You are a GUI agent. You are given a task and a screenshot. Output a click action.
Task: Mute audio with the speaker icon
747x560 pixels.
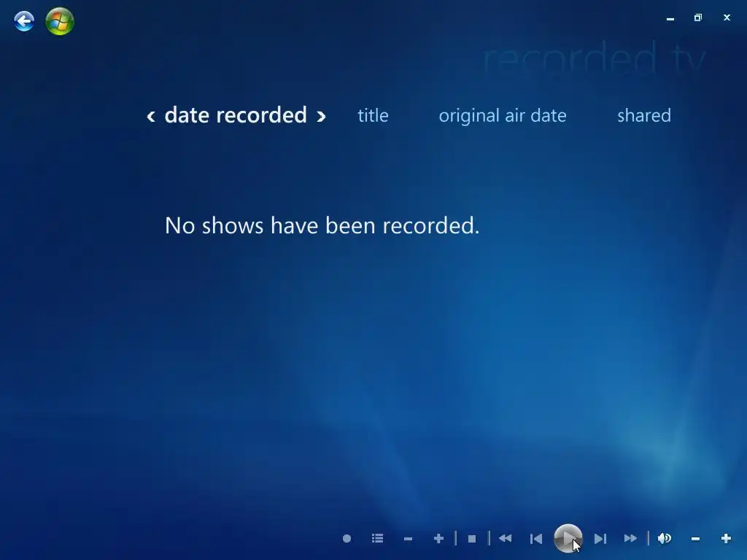click(x=664, y=539)
